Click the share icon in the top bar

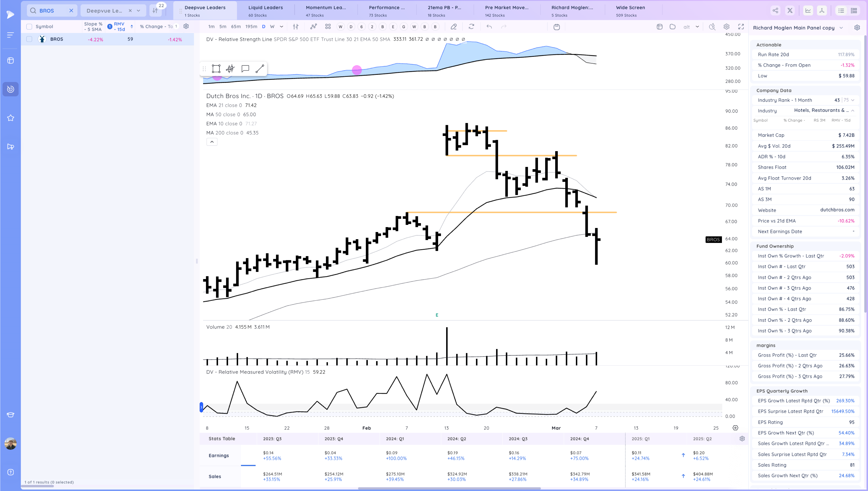point(776,10)
